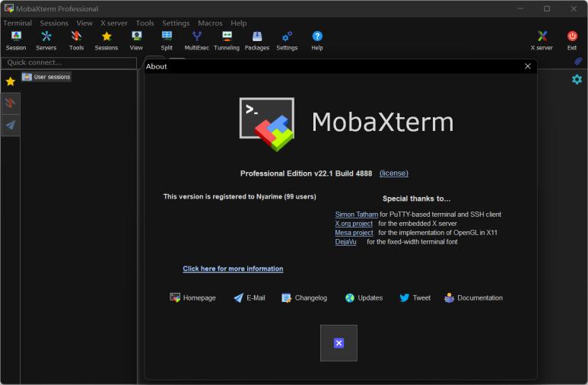Open the Sessions menu

tap(54, 24)
